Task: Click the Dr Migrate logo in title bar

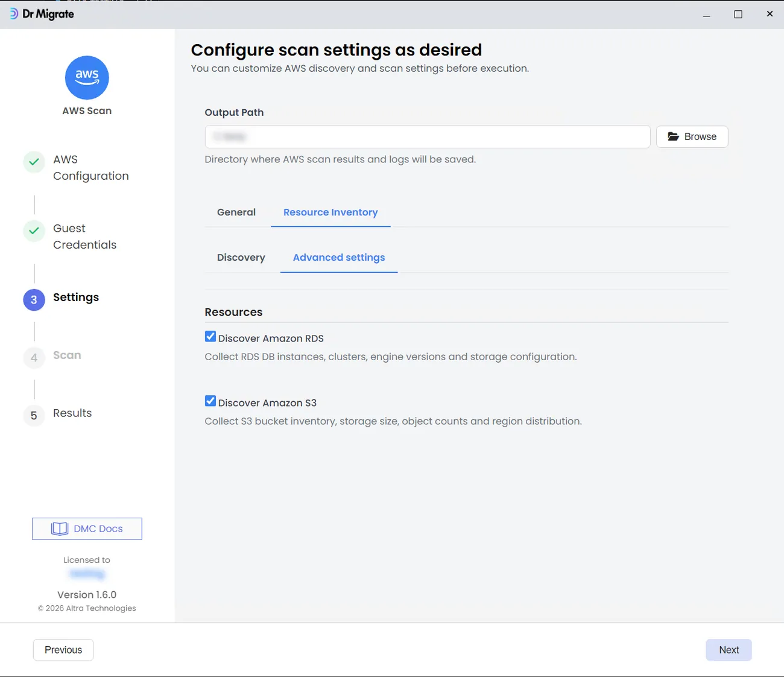Action: 42,14
